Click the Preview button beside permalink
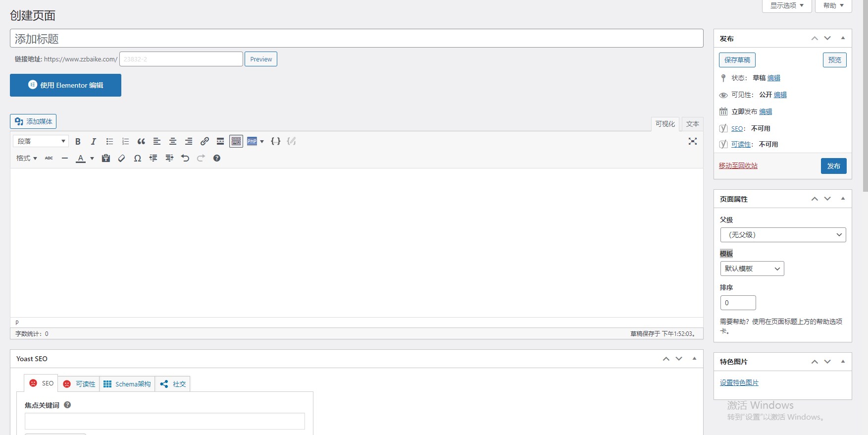Screen dimensions: 868x435 261,59
